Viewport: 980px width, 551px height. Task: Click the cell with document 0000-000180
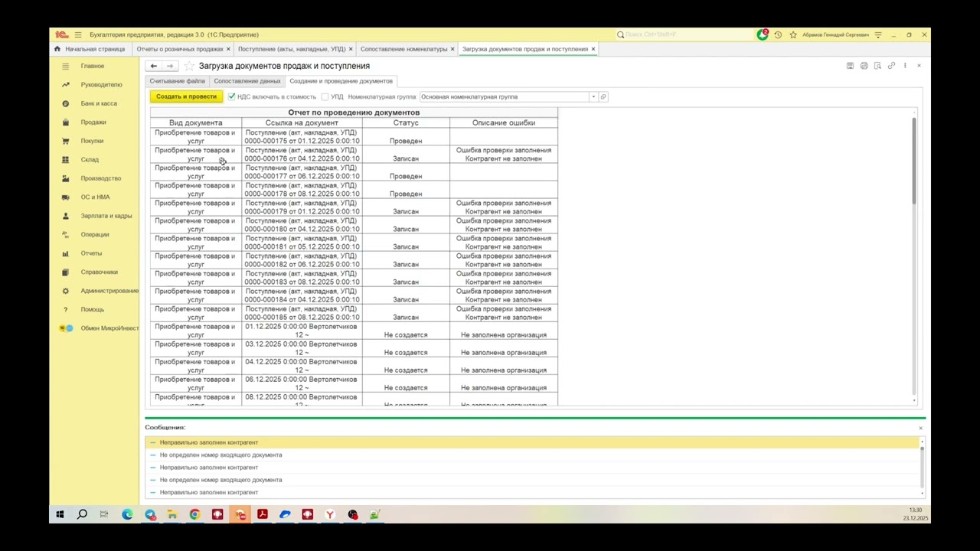[x=302, y=225]
